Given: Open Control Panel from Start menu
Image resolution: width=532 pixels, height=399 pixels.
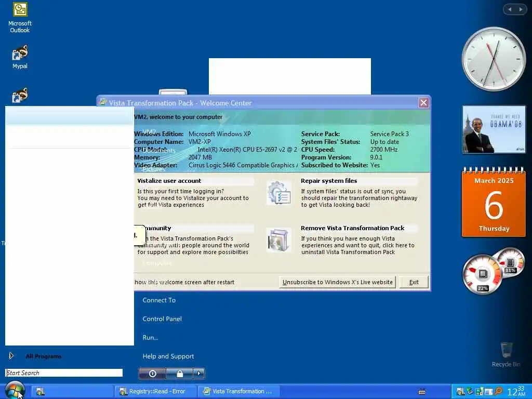Looking at the screenshot, I should pyautogui.click(x=162, y=318).
